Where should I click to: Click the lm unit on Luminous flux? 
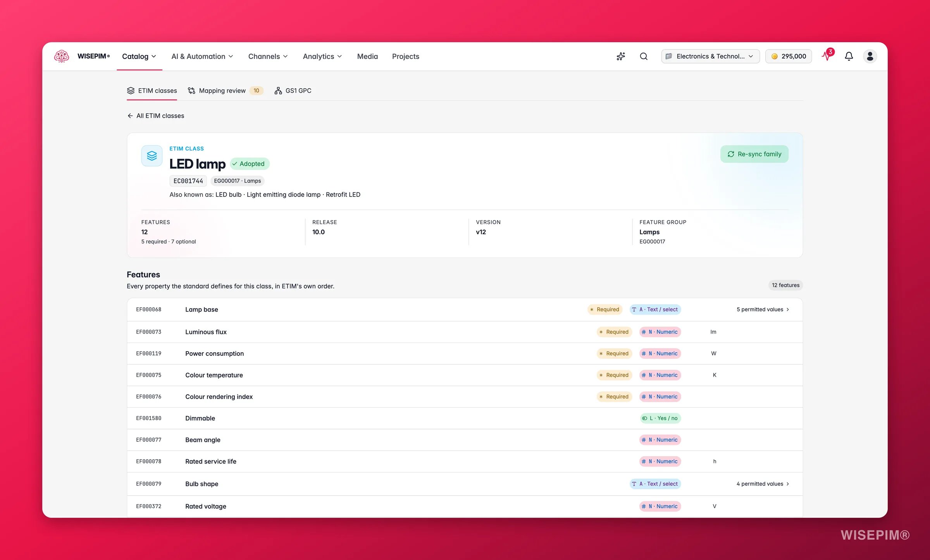(713, 332)
